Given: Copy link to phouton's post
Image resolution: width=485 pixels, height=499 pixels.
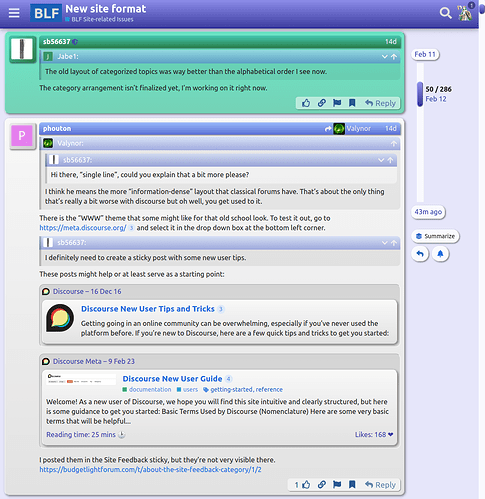Looking at the screenshot, I should click(x=322, y=484).
